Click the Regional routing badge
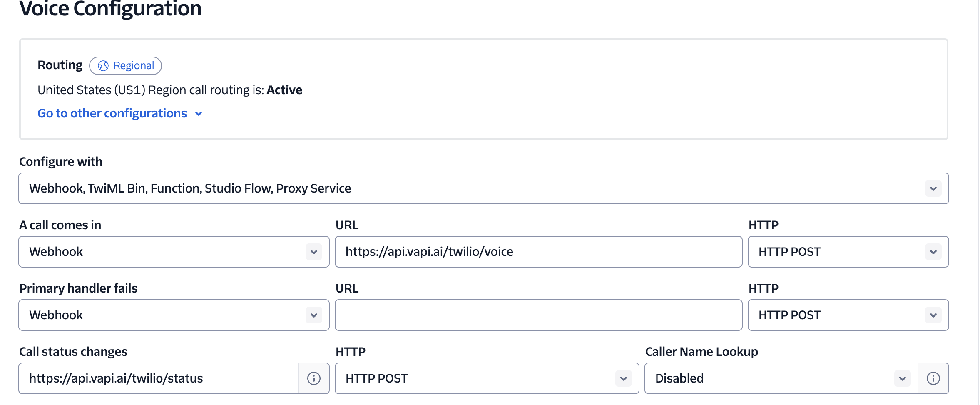Viewport: 980px width, 405px height. (126, 66)
